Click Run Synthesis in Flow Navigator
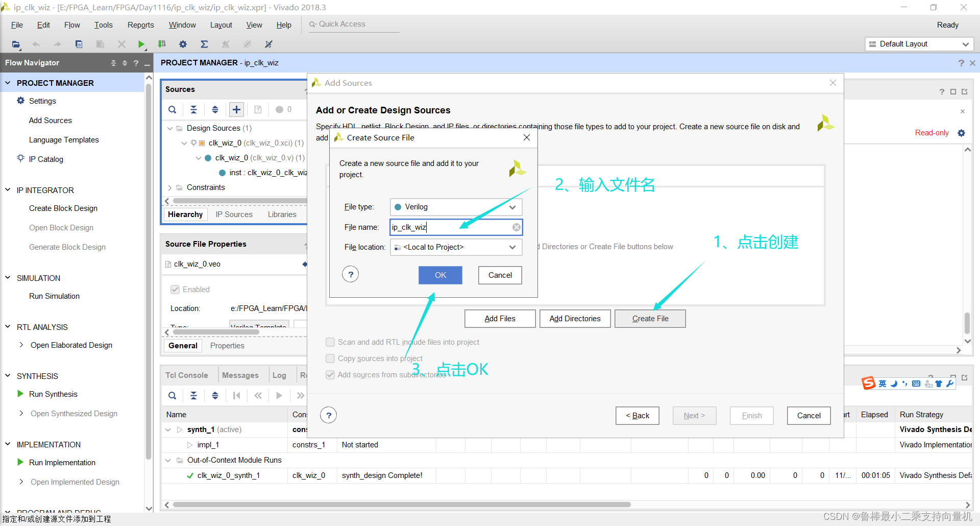 tap(53, 394)
